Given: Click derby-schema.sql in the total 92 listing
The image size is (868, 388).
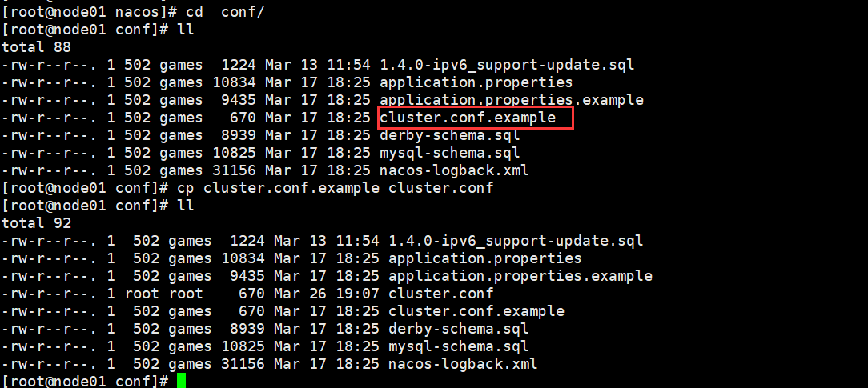Looking at the screenshot, I should pos(458,329).
